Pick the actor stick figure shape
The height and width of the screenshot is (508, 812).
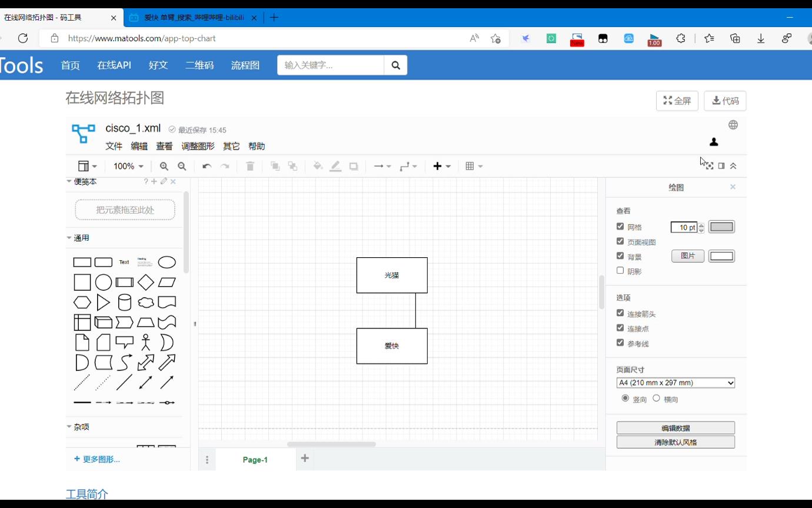point(146,343)
